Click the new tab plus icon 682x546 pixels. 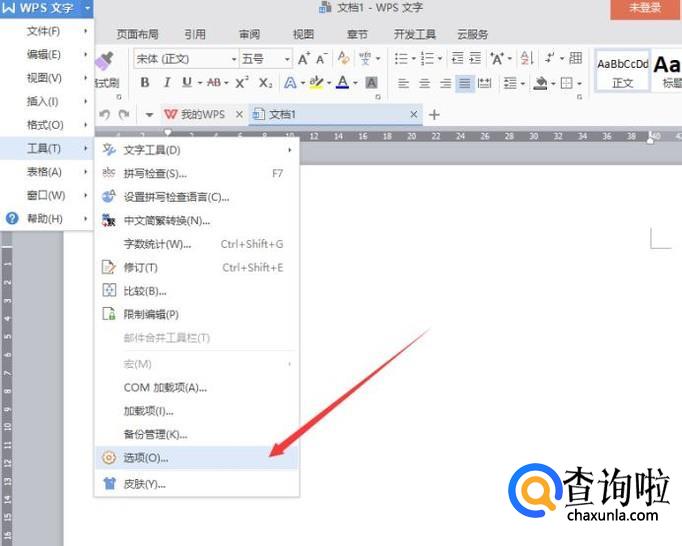434,115
